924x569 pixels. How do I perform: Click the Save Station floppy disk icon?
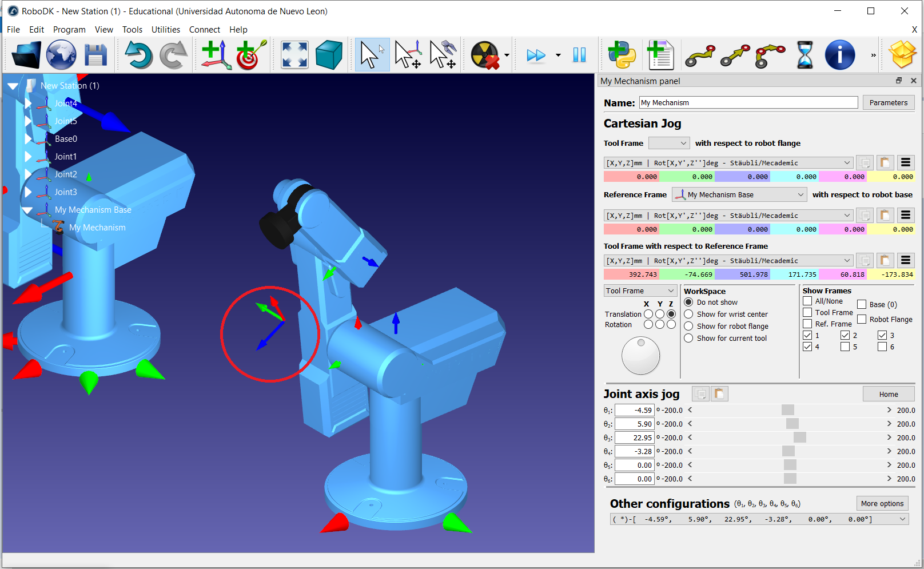point(95,55)
